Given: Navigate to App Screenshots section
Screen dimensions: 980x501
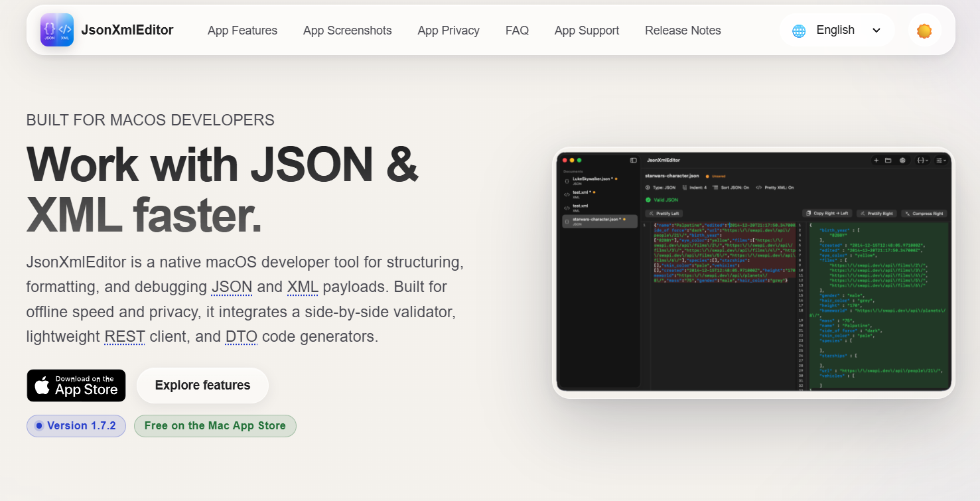Looking at the screenshot, I should (348, 31).
